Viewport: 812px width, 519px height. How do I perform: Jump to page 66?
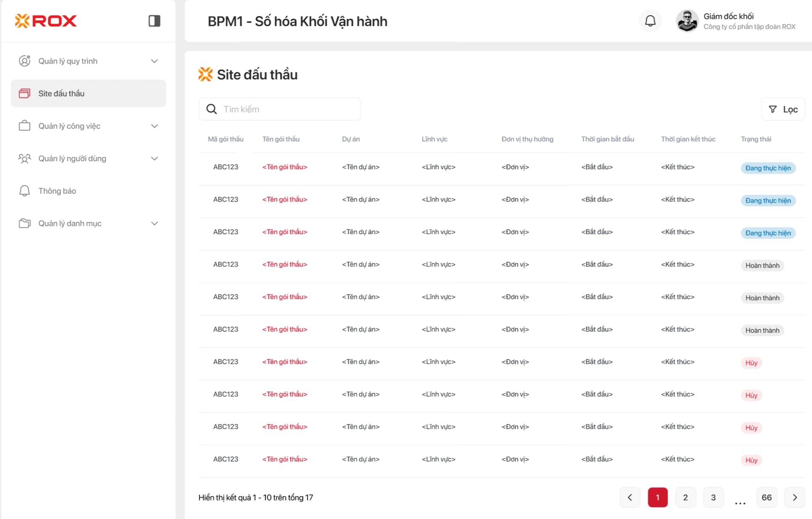767,497
